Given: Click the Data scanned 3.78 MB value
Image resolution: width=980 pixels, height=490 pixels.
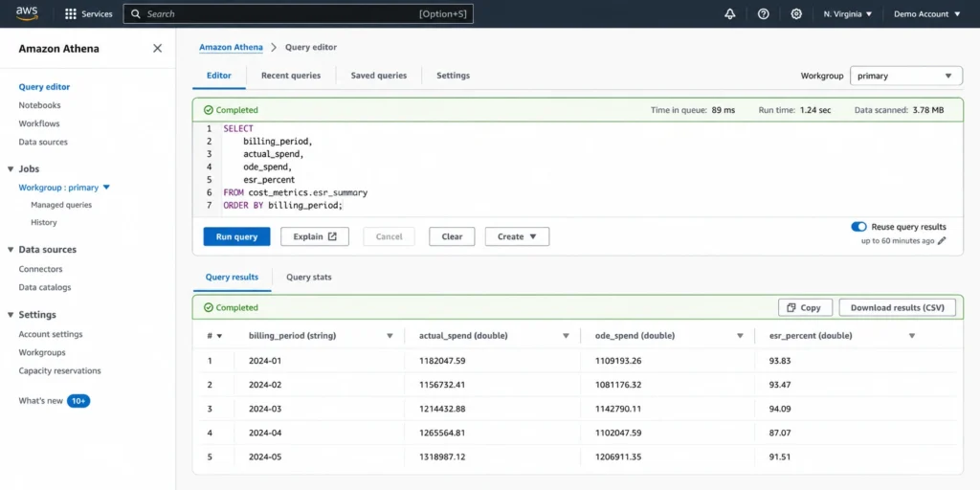Looking at the screenshot, I should (x=928, y=110).
